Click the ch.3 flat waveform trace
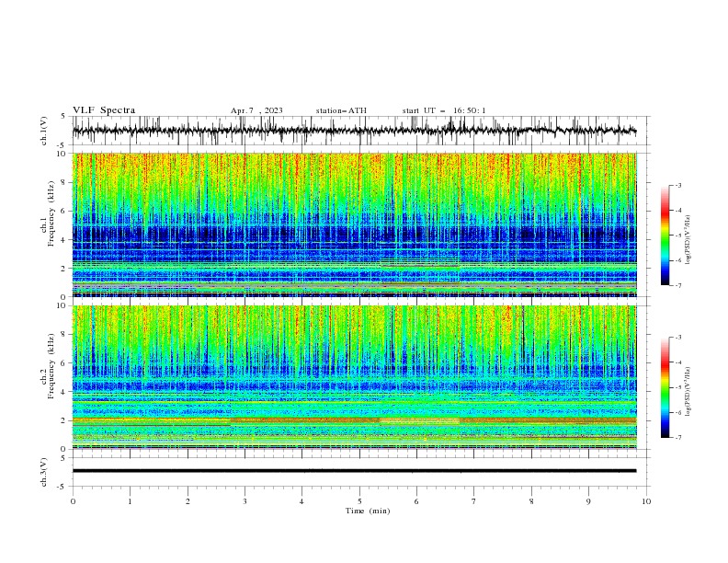Image resolution: width=728 pixels, height=563 pixels. coord(354,471)
